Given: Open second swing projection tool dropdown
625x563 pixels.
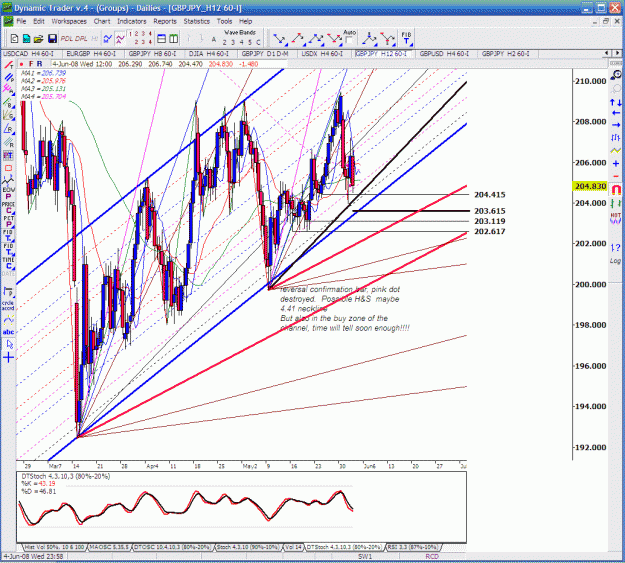Looking at the screenshot, I should pos(298,39).
